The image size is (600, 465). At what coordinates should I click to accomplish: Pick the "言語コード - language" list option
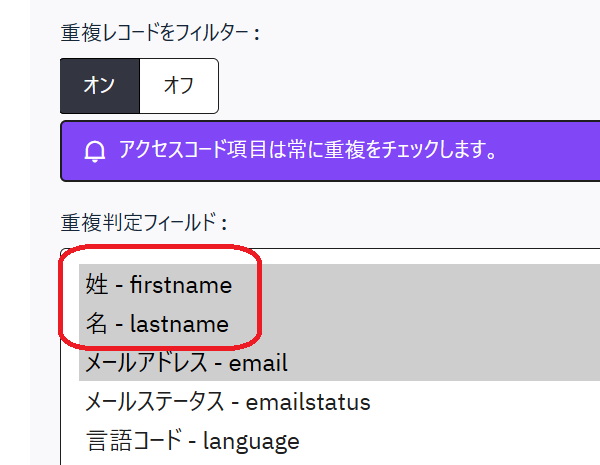tap(192, 440)
